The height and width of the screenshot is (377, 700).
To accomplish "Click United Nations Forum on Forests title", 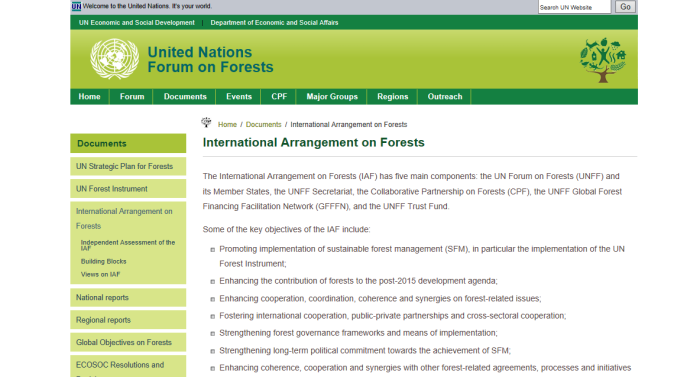I will click(210, 59).
